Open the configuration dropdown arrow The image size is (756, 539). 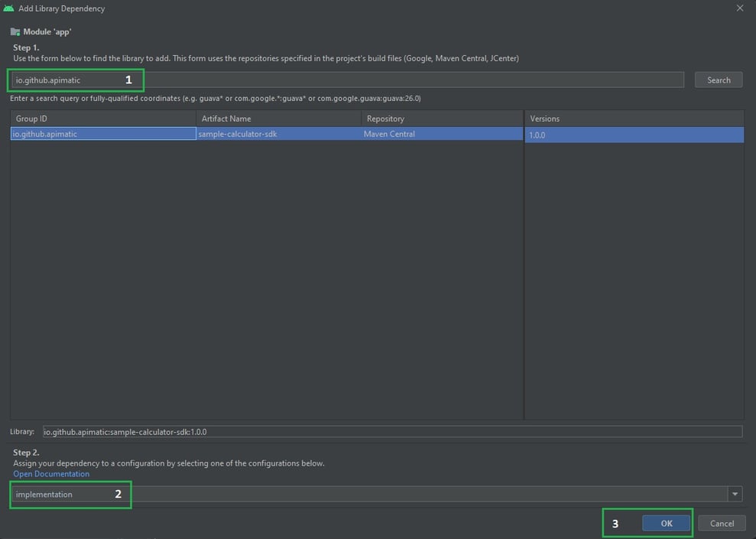click(734, 493)
